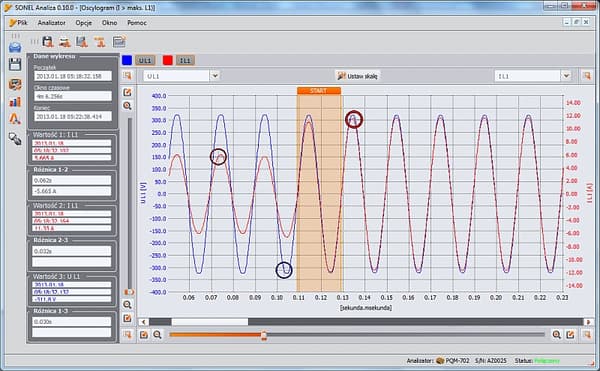Click the edit icon below vertical zoom-out
This screenshot has width=600, height=371.
point(127,318)
